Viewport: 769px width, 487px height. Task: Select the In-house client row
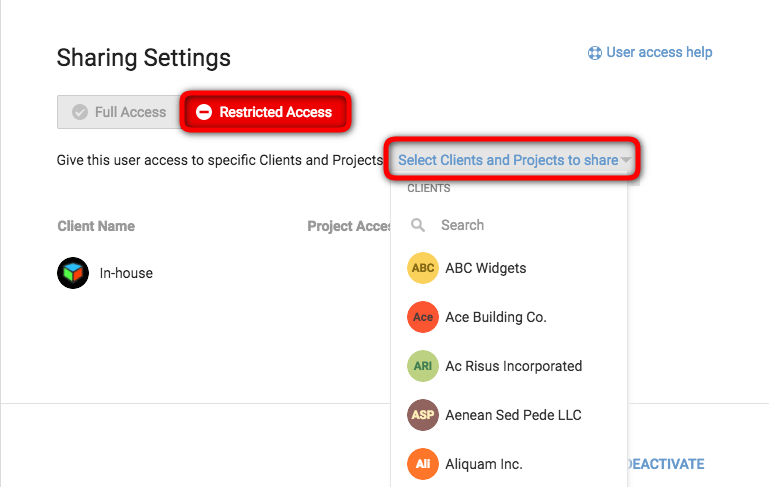[x=223, y=273]
